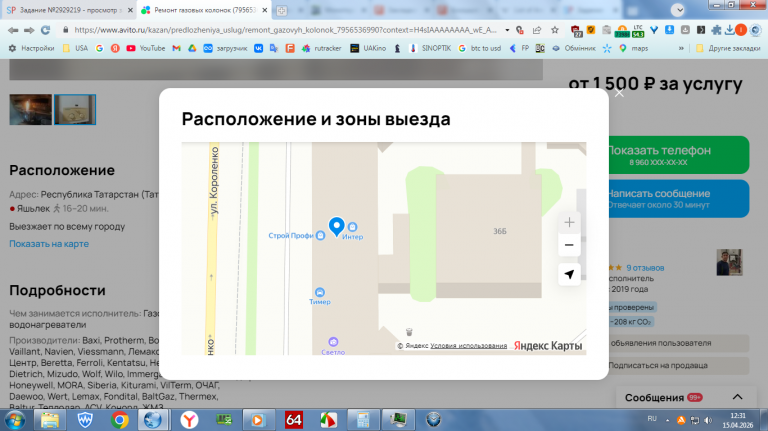Open Google Chrome from the taskbar

point(120,420)
